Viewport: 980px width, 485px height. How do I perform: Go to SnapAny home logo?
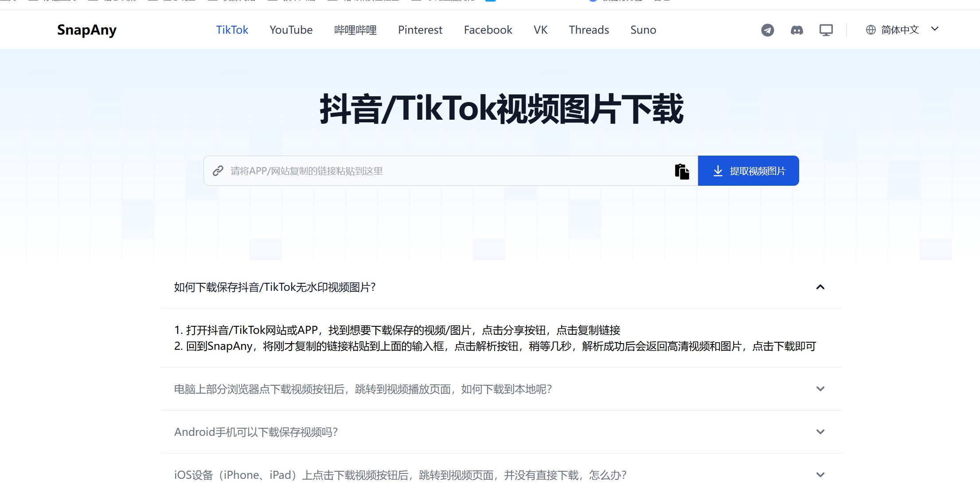tap(87, 30)
